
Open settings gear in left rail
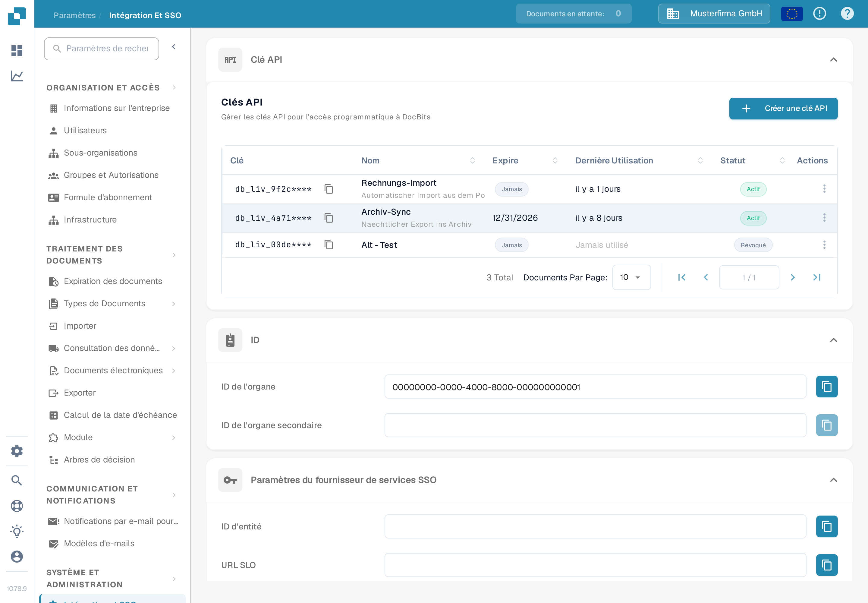[17, 451]
